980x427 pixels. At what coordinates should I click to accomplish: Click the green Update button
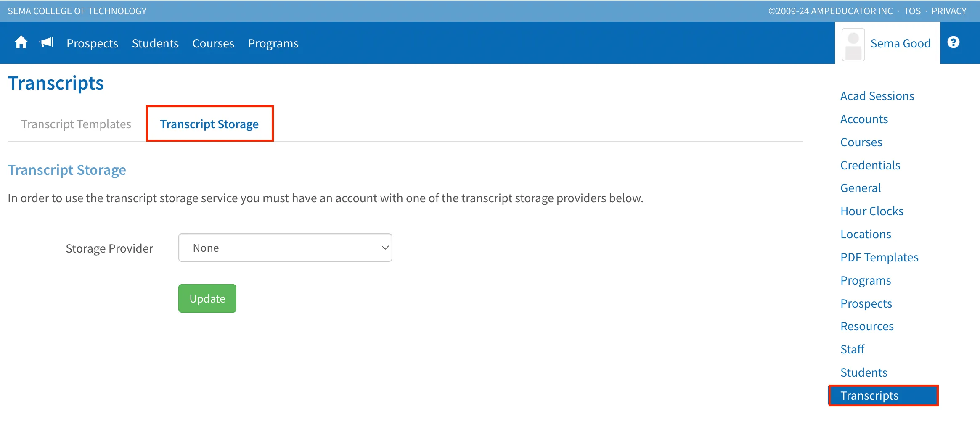207,298
